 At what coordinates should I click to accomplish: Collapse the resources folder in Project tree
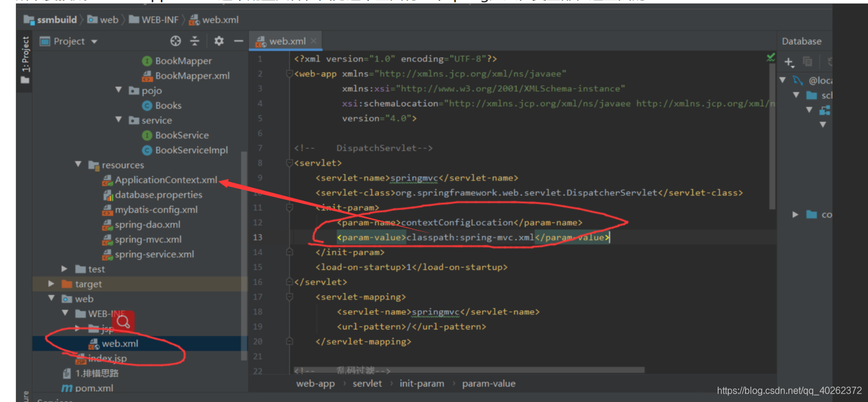(x=78, y=165)
